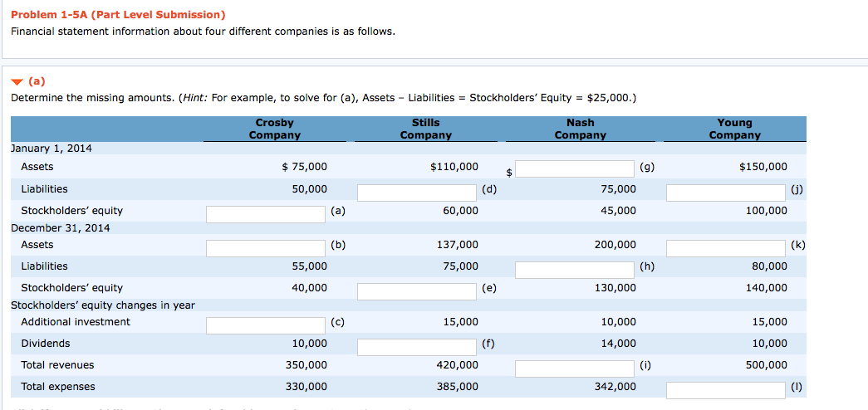Viewport: 868px width, 410px height.
Task: Click the Crosby Company column header
Action: 274,129
